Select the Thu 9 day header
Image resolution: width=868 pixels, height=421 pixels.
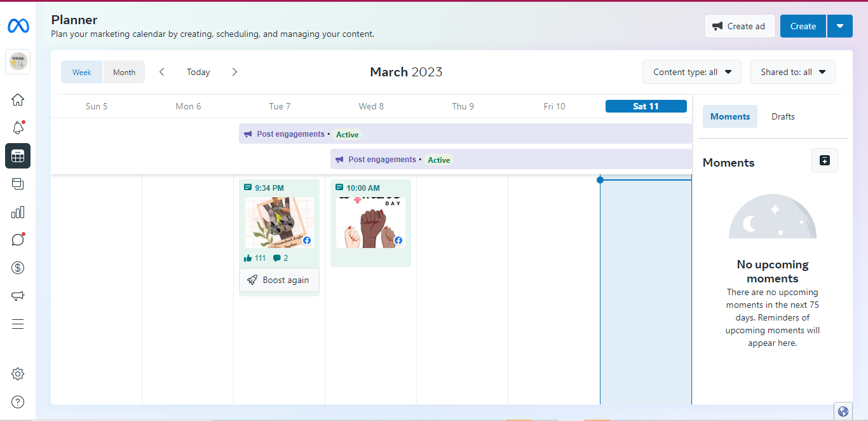pyautogui.click(x=463, y=106)
